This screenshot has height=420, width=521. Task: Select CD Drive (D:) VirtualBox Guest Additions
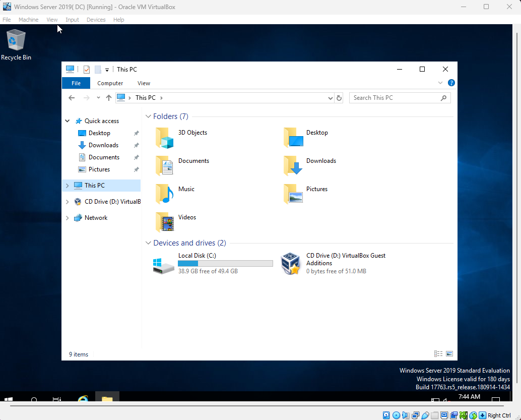333,263
